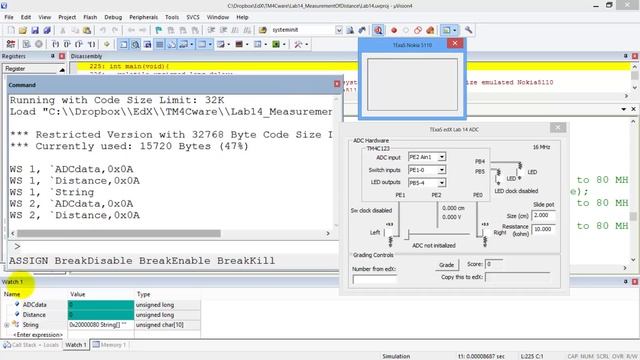The width and height of the screenshot is (640, 360).
Task: Click the Run icon in debug toolbar
Action: coord(27,44)
